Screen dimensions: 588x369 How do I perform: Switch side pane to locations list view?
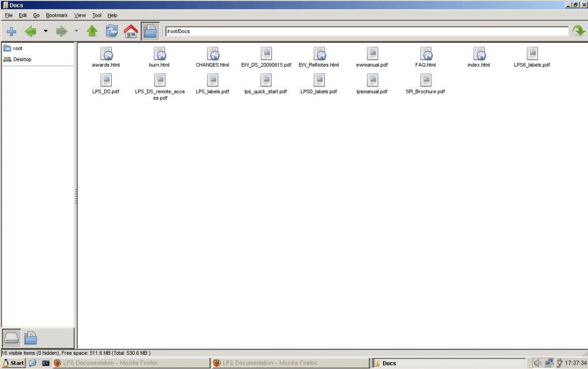[x=12, y=338]
